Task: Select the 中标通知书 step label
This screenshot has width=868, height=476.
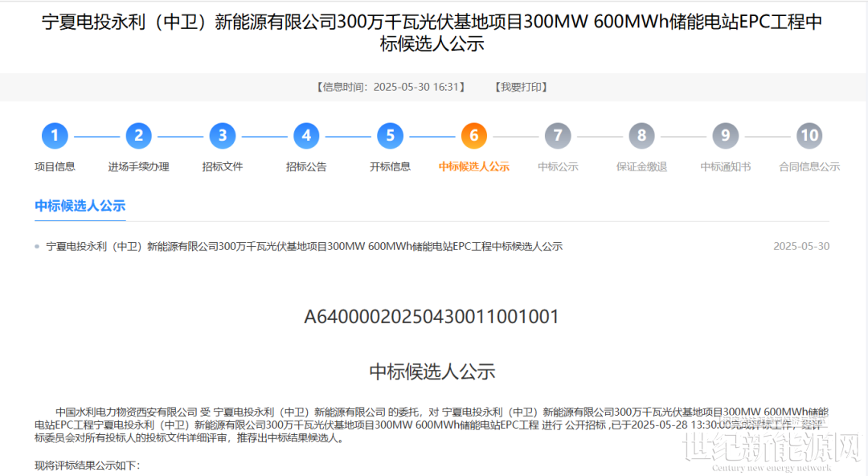Action: [725, 166]
